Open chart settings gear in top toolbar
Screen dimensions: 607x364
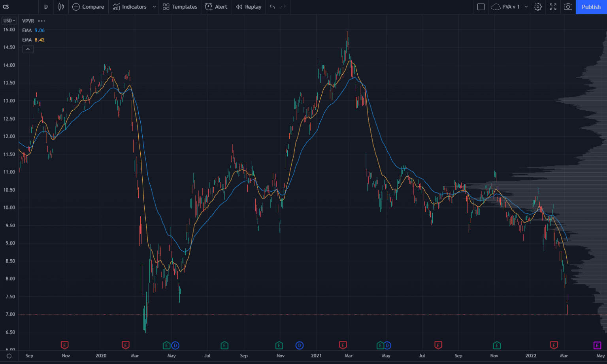(537, 7)
